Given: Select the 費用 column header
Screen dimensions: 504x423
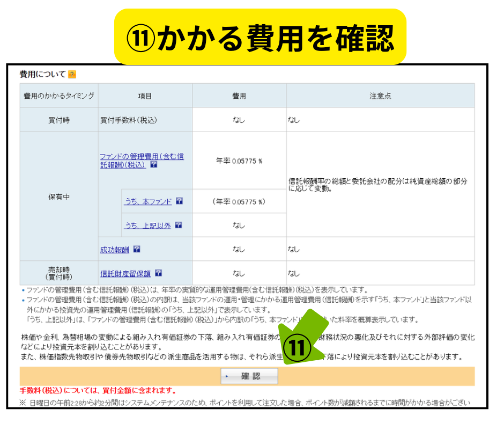Looking at the screenshot, I should coord(239,96).
